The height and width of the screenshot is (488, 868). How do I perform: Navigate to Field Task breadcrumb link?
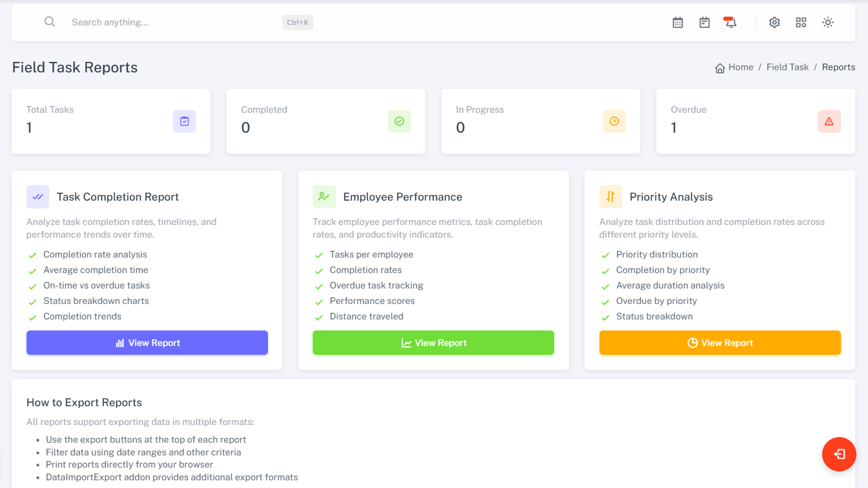point(787,67)
